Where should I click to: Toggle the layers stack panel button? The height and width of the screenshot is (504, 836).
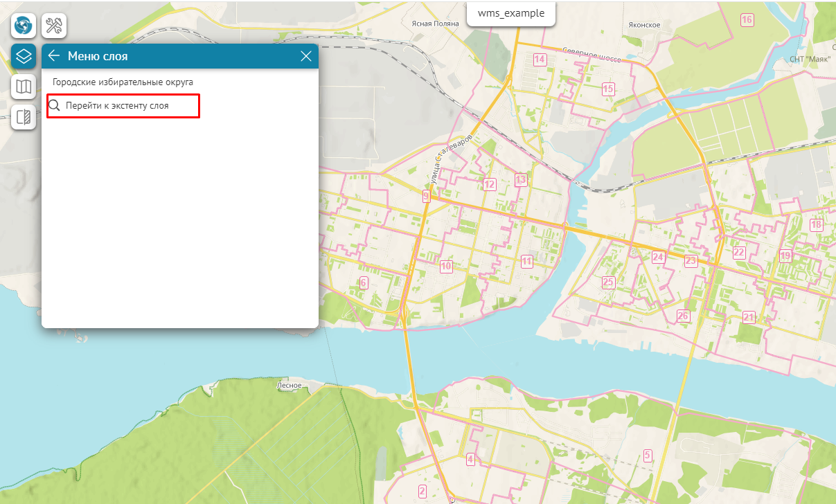(24, 56)
